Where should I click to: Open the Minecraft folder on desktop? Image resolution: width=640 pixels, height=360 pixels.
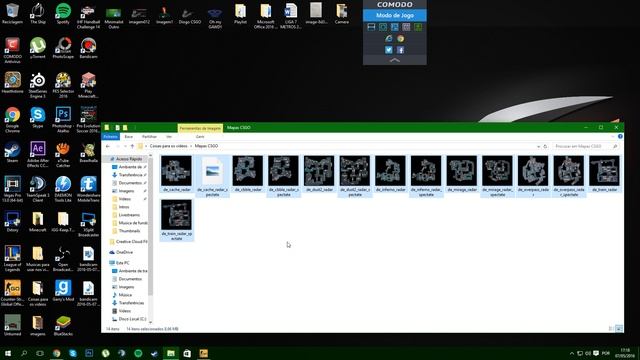coord(38,222)
